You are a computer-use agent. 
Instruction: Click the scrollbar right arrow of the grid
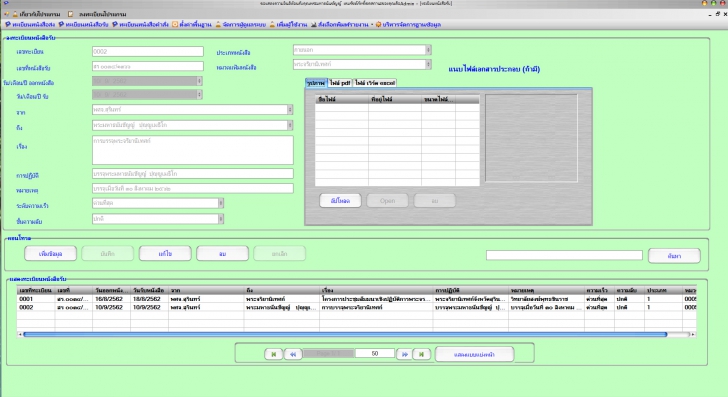(693, 334)
